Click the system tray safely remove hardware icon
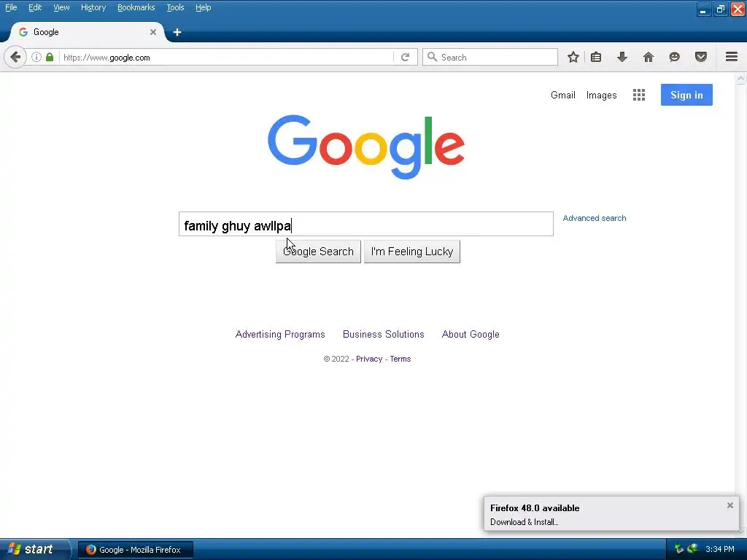Viewport: 747px width, 560px height. click(679, 549)
